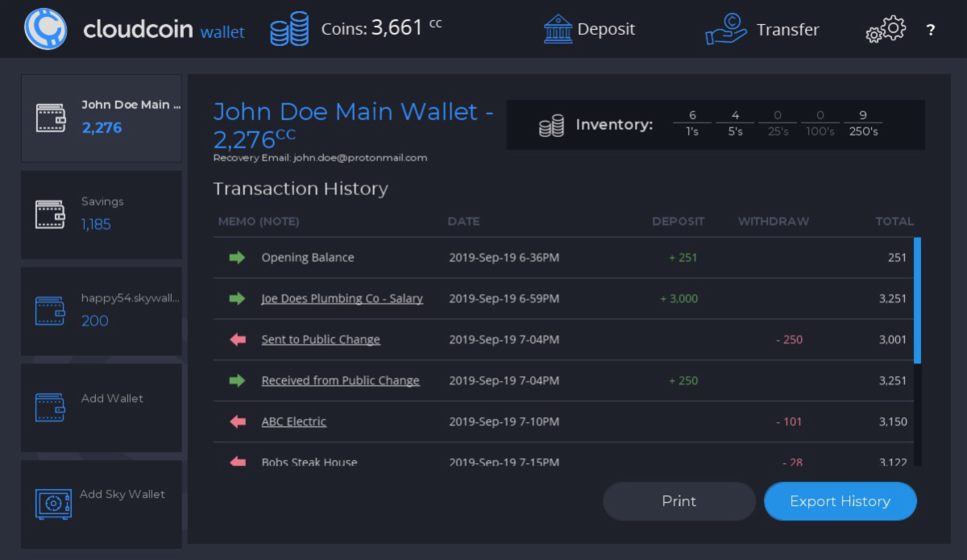Click the 1's inventory count of 6
Viewport: 967px width, 560px height.
click(692, 115)
